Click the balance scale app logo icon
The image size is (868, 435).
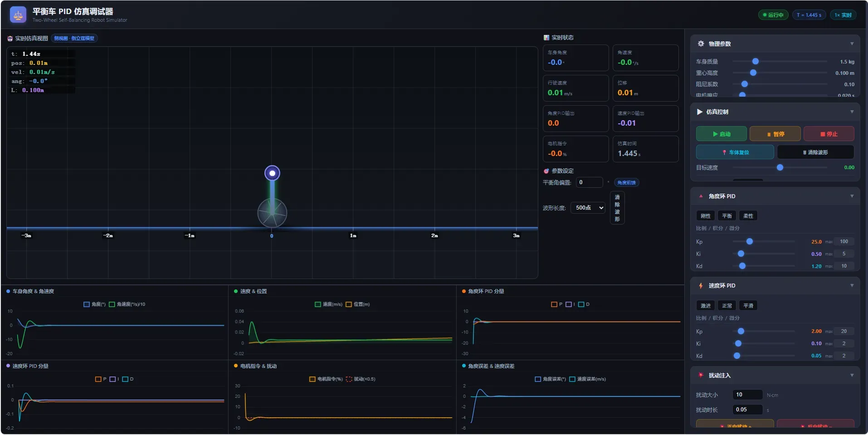pyautogui.click(x=18, y=15)
